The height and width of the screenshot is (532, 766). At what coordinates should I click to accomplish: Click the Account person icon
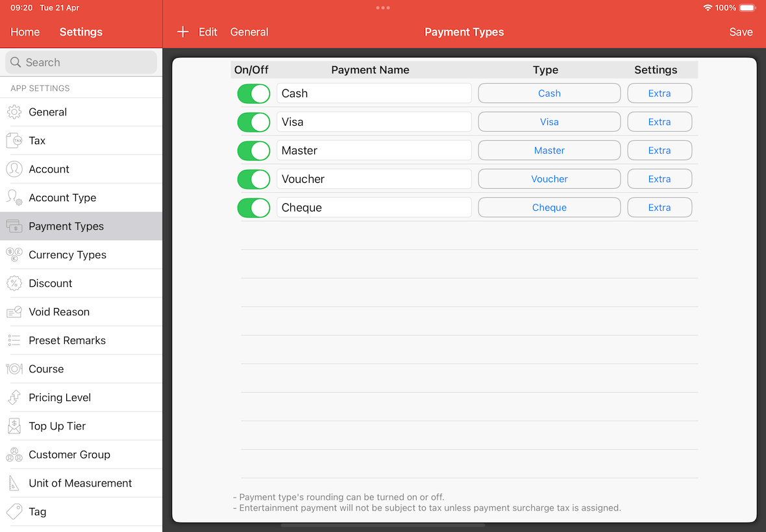(14, 169)
